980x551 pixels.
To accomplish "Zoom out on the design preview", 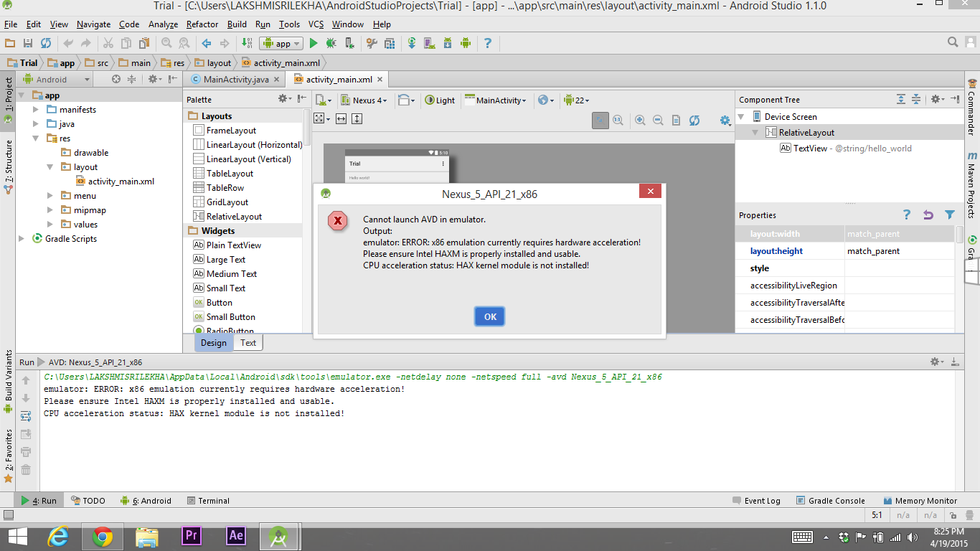I will coord(658,121).
